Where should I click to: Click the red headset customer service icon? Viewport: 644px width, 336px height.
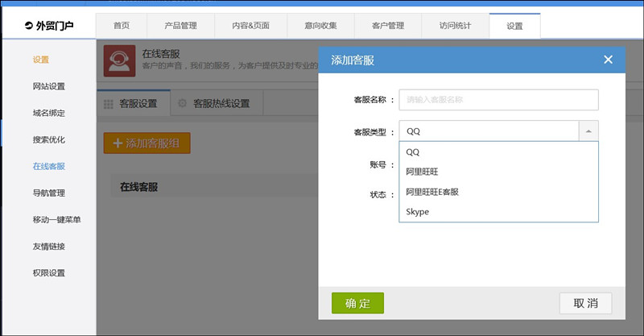[119, 60]
